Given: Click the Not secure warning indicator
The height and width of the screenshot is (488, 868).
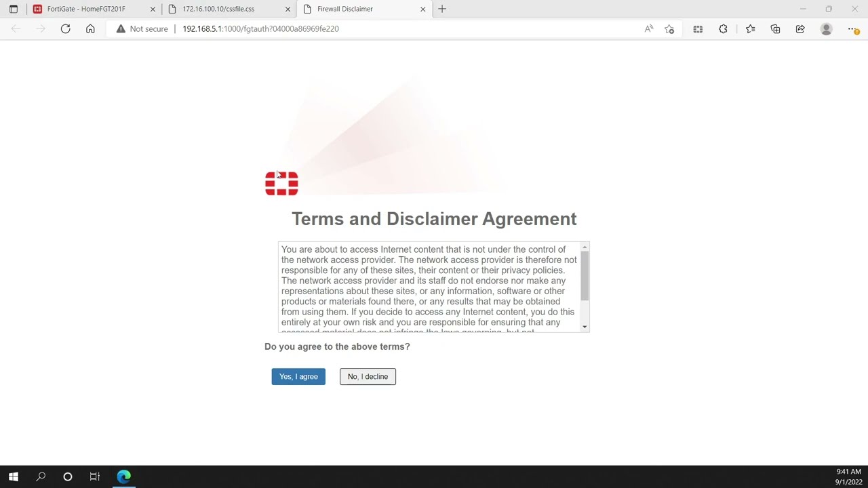Looking at the screenshot, I should [x=142, y=28].
